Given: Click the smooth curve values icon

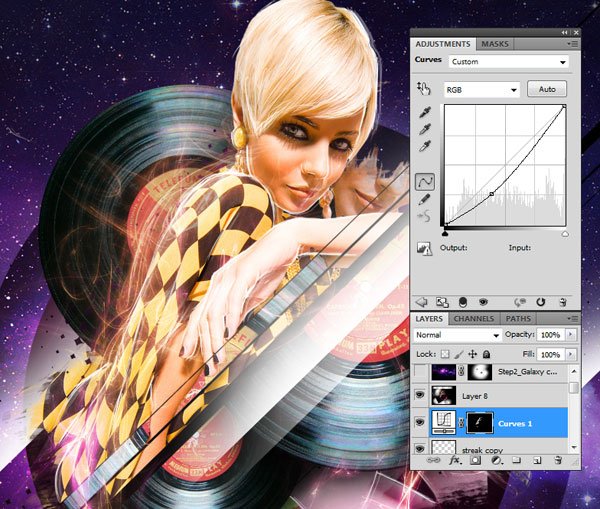Looking at the screenshot, I should (x=424, y=217).
